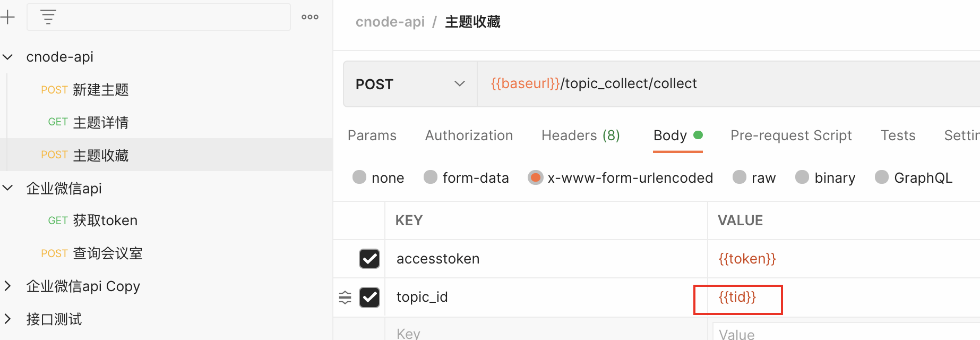The width and height of the screenshot is (980, 340).
Task: Open the POST method dropdown
Action: click(x=410, y=84)
